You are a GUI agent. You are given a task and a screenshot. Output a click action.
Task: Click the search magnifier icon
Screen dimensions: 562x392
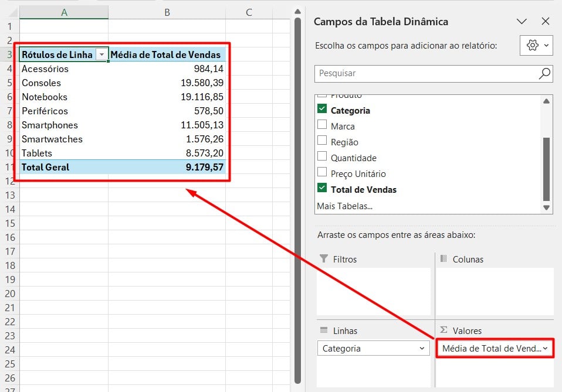(x=544, y=73)
